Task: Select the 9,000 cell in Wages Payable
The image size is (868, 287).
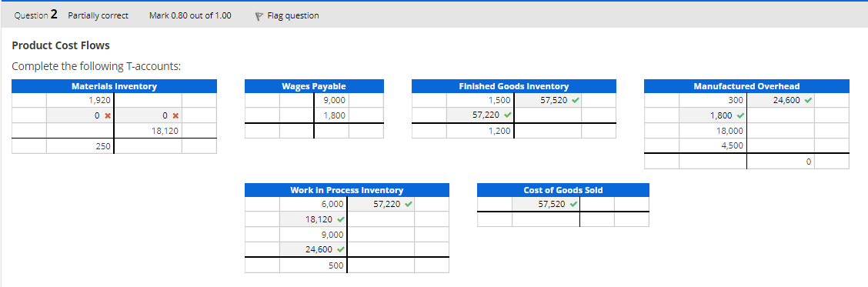Action: (x=332, y=100)
